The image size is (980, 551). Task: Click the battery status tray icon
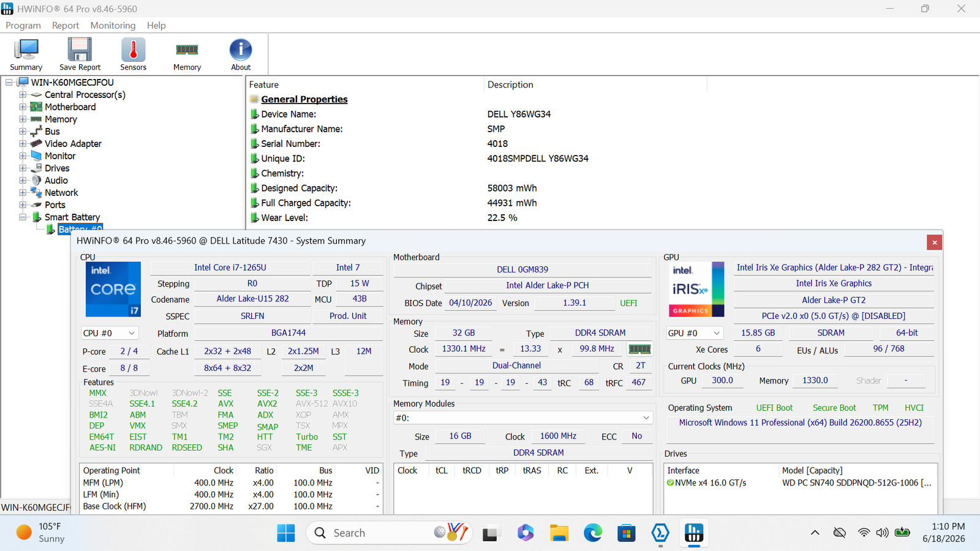click(902, 533)
